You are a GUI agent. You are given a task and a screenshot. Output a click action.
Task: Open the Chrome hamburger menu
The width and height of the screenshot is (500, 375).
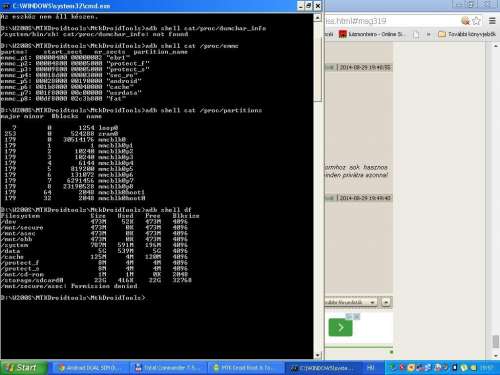pos(492,21)
